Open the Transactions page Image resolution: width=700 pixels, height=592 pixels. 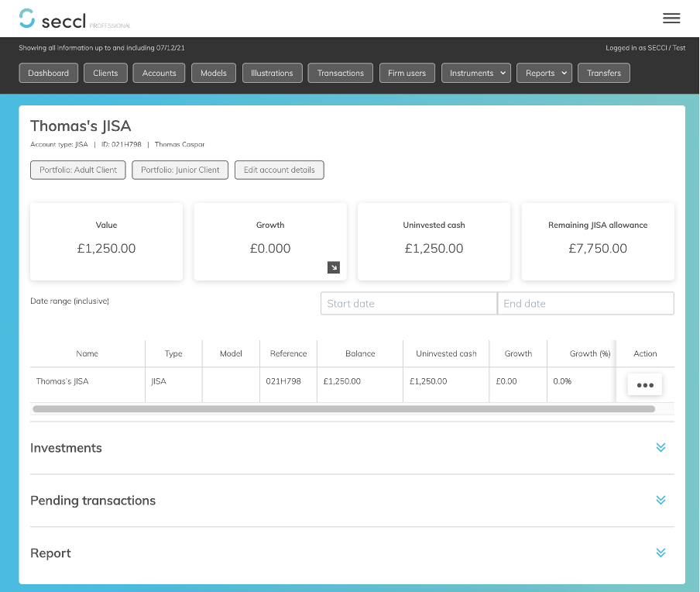tap(340, 72)
